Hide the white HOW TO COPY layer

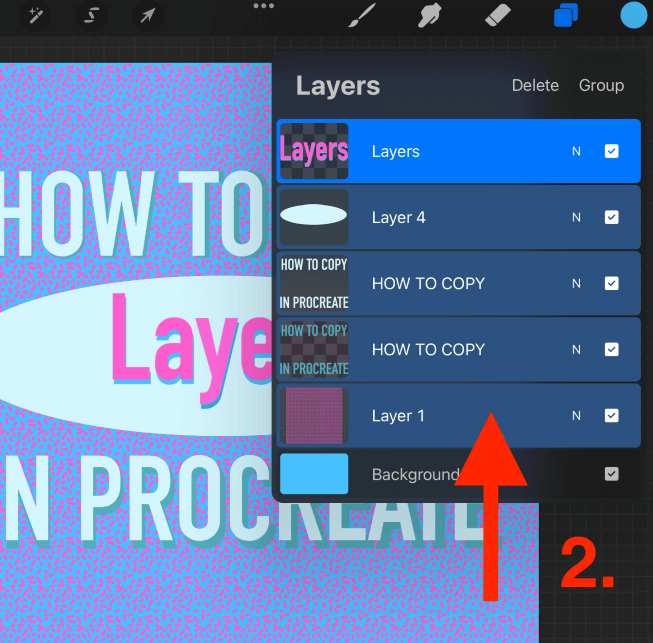(611, 283)
